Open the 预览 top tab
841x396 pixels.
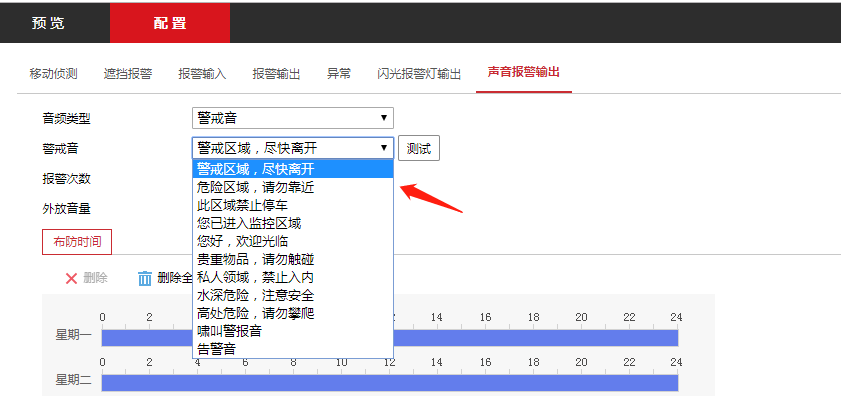coord(48,23)
